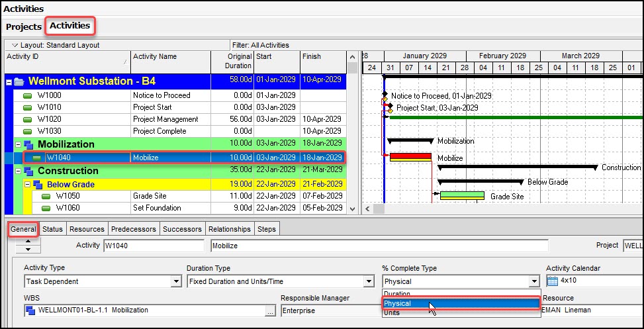Click the Notice to Proceed milestone diamond
This screenshot has height=329, width=644.
(385, 95)
